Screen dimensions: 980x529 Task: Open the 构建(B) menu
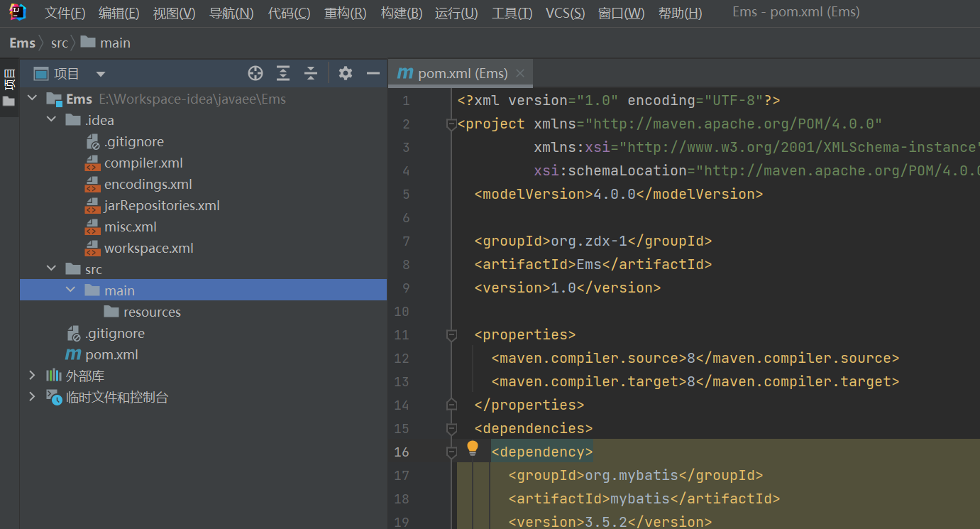coord(401,13)
